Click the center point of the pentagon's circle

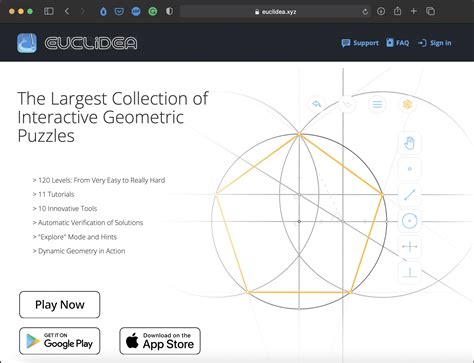[299, 221]
